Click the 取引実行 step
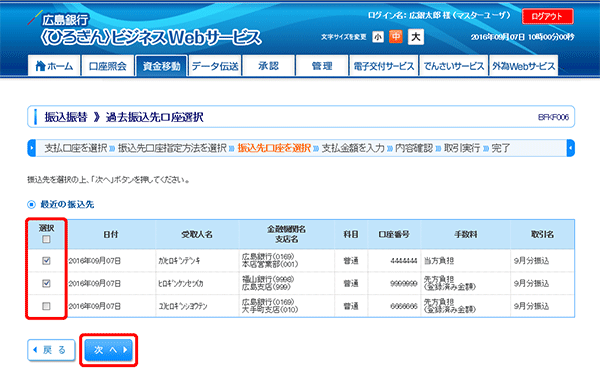Viewport: 600px width, 391px height. (462, 148)
